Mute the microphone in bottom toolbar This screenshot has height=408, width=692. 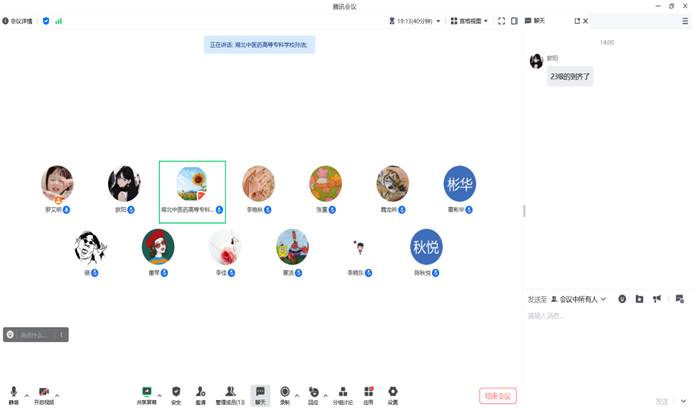click(13, 395)
